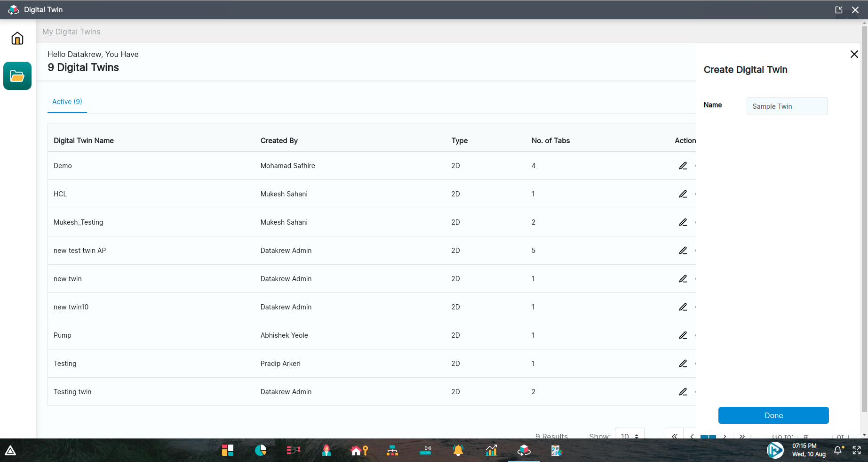This screenshot has height=462, width=868.
Task: Click the Name input field
Action: coord(787,106)
